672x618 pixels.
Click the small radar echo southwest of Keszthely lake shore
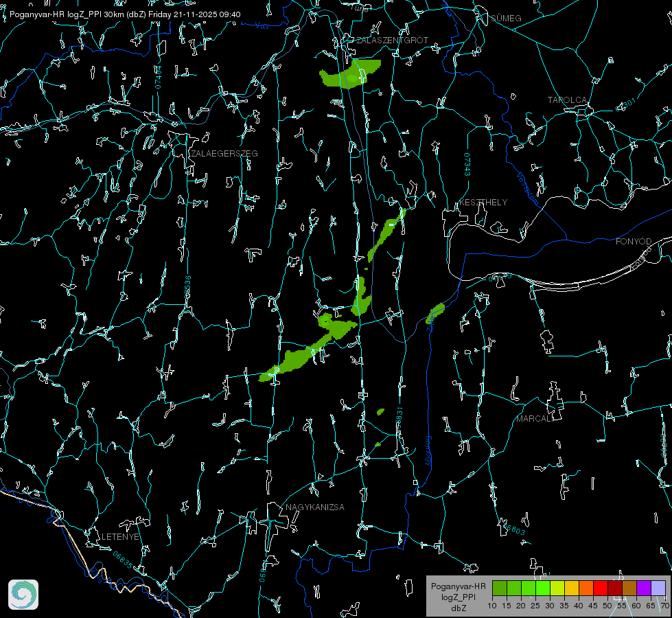pyautogui.click(x=435, y=313)
